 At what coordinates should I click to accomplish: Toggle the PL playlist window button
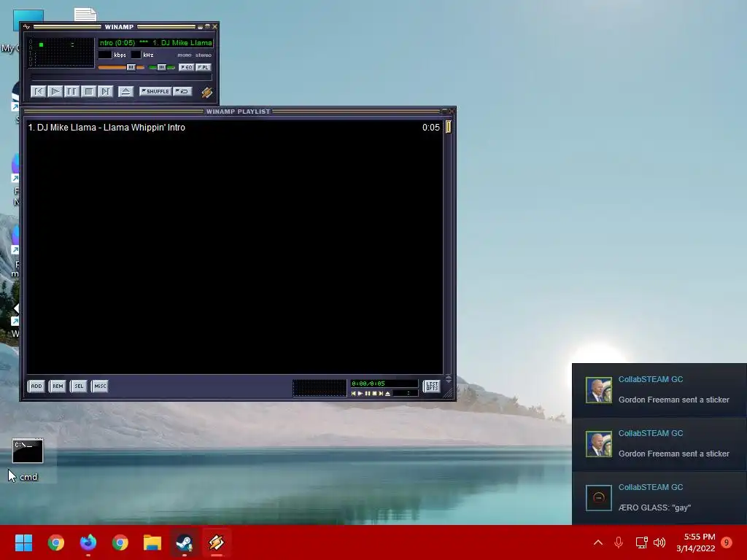pyautogui.click(x=204, y=67)
